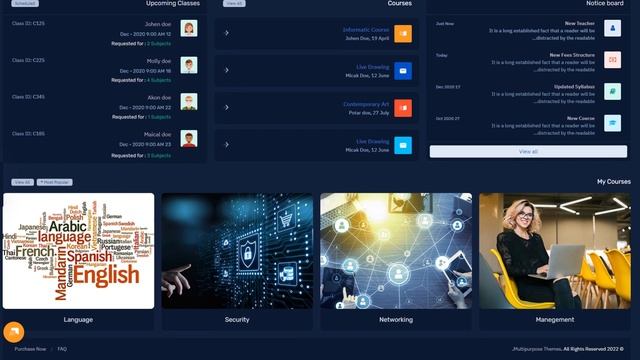Click the Updated Syllabus notice title
Image resolution: width=640 pixels, height=360 pixels.
[574, 87]
